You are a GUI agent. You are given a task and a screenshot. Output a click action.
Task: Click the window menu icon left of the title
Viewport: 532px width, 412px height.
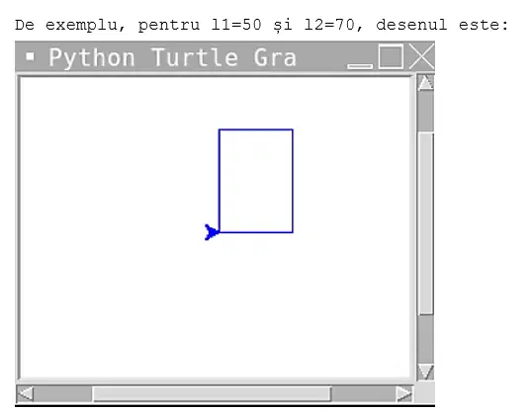tap(31, 56)
